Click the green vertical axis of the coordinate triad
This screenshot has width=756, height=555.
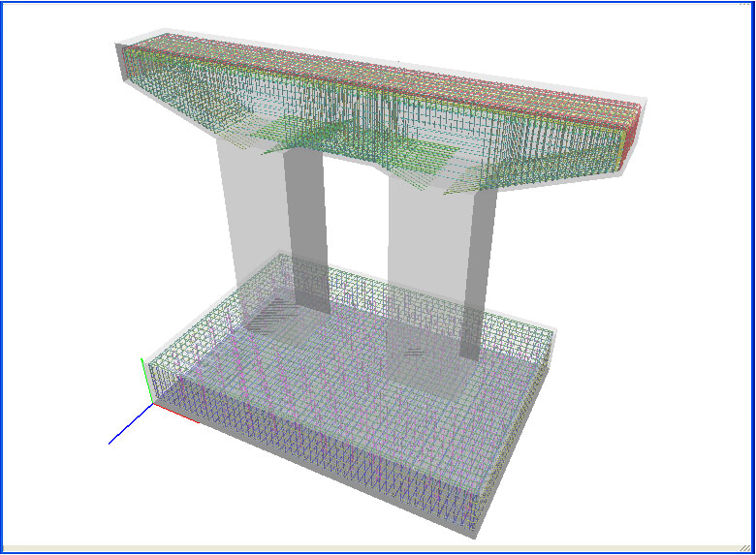(146, 381)
